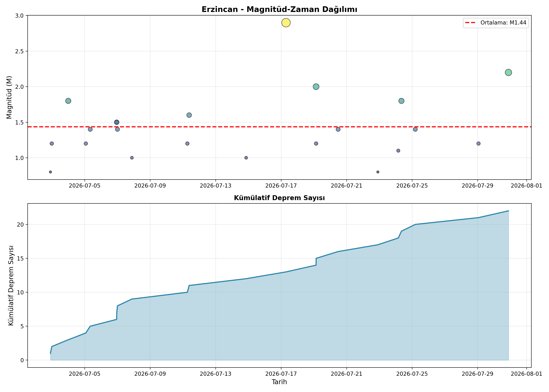
Task: Select the M1.4 point near 07-25
Action: click(x=415, y=129)
